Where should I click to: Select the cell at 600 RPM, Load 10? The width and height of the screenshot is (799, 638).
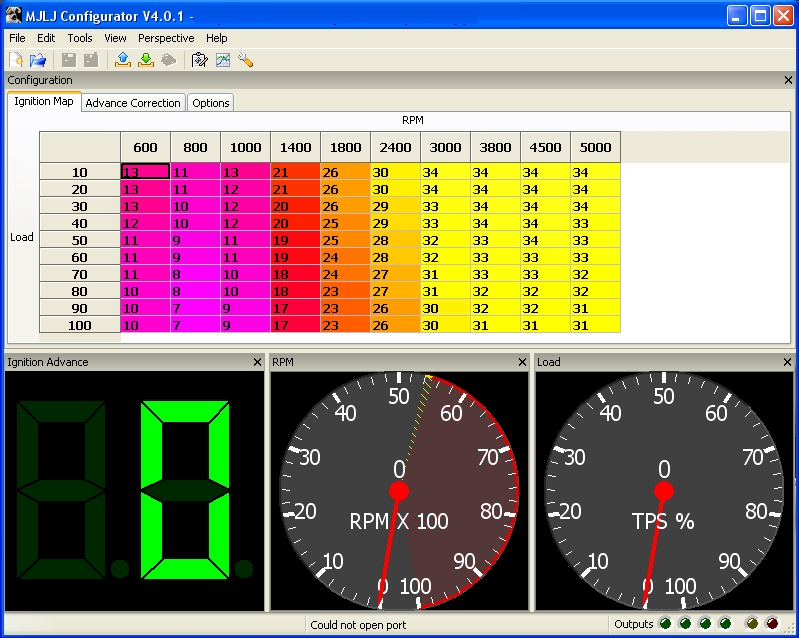pos(145,172)
